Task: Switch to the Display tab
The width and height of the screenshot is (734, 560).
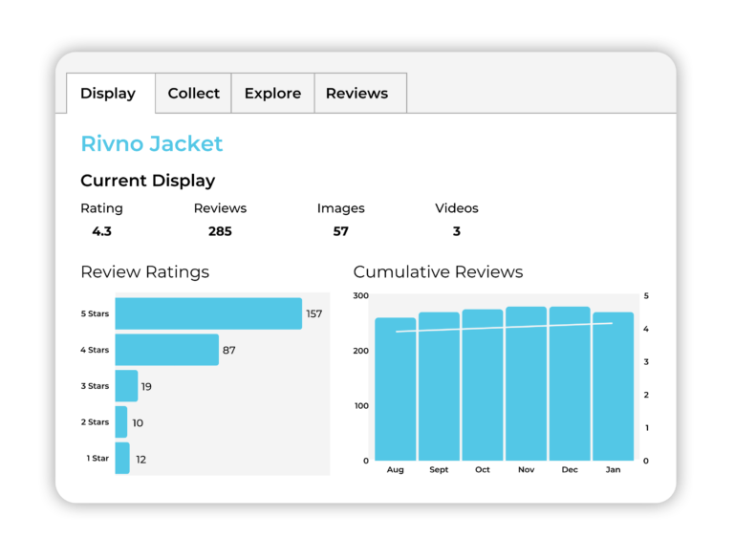Action: coord(108,94)
